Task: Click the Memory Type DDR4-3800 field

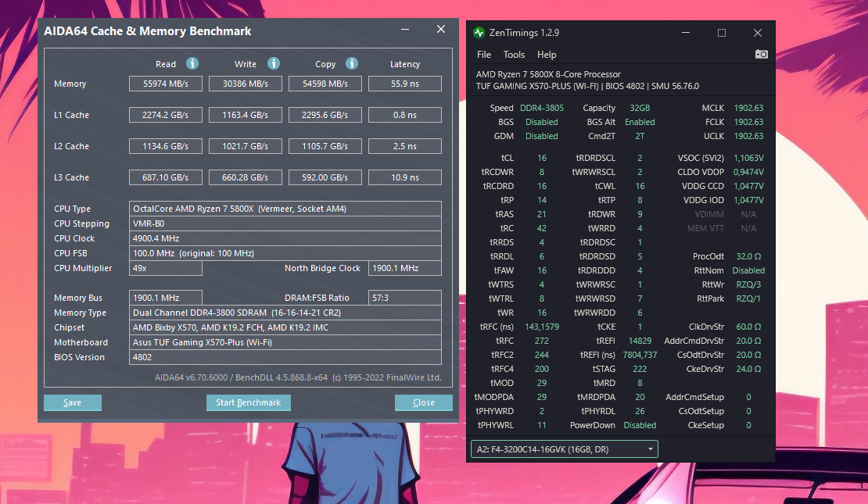Action: click(285, 313)
